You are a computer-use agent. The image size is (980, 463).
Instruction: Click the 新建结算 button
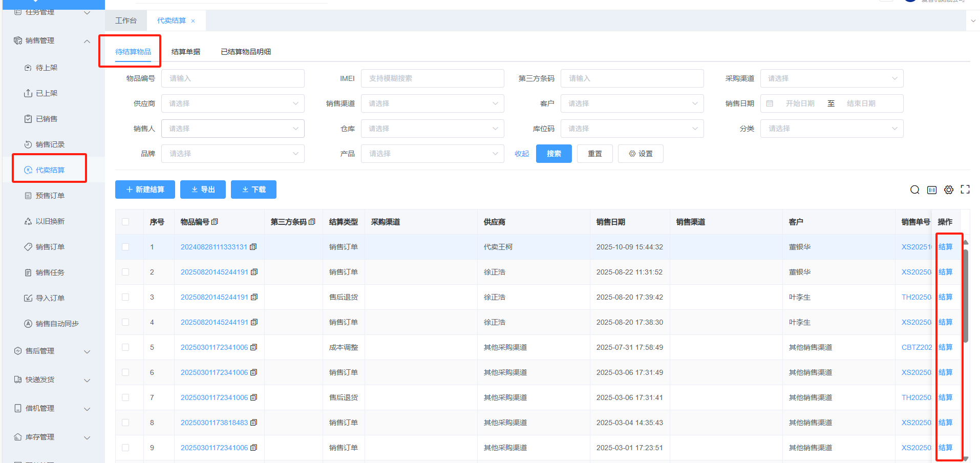coord(145,190)
